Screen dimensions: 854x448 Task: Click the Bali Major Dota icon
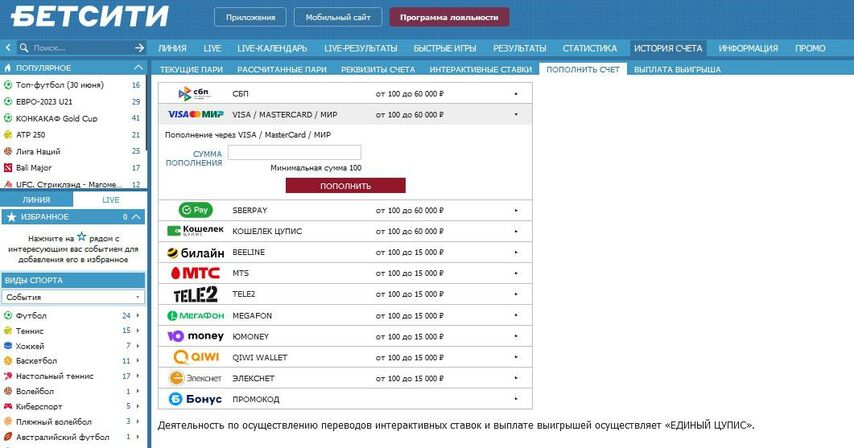(8, 168)
